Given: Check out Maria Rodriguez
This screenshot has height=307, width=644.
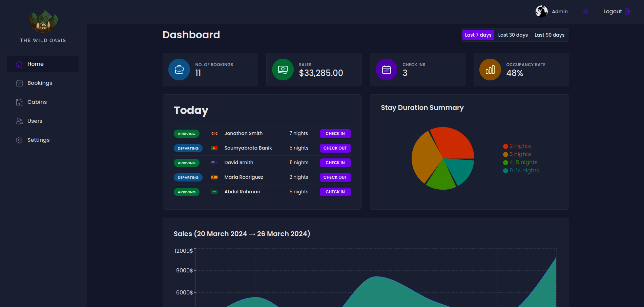Looking at the screenshot, I should [x=335, y=177].
